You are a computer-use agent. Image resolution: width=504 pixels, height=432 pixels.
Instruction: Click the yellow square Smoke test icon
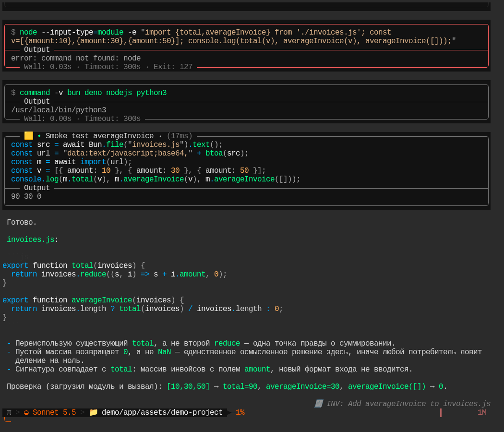tap(29, 136)
